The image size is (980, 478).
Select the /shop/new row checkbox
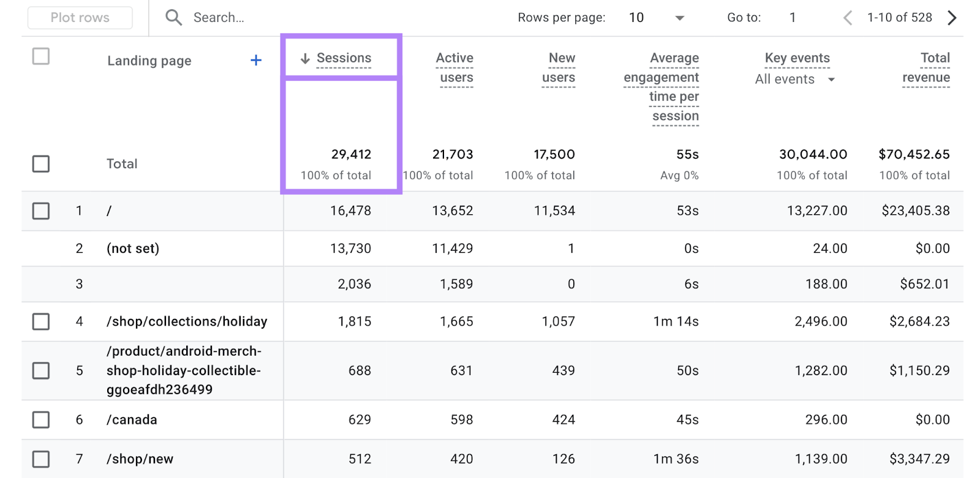click(41, 459)
